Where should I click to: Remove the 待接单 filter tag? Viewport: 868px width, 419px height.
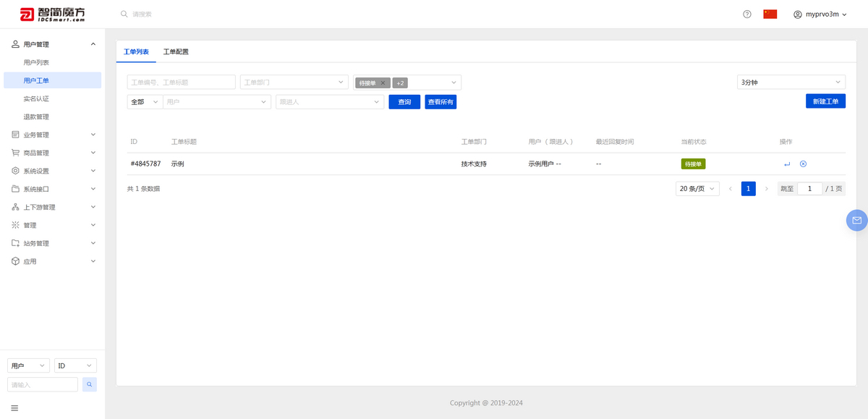pyautogui.click(x=383, y=83)
